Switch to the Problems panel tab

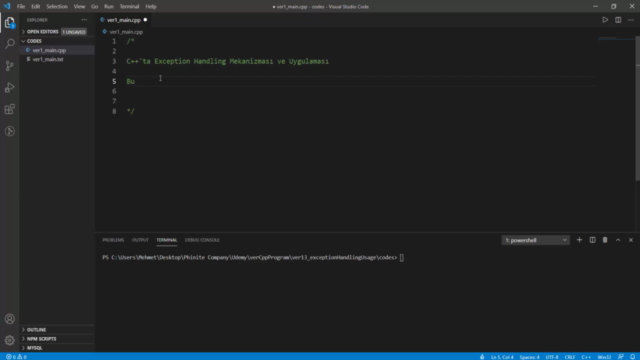pyautogui.click(x=113, y=240)
